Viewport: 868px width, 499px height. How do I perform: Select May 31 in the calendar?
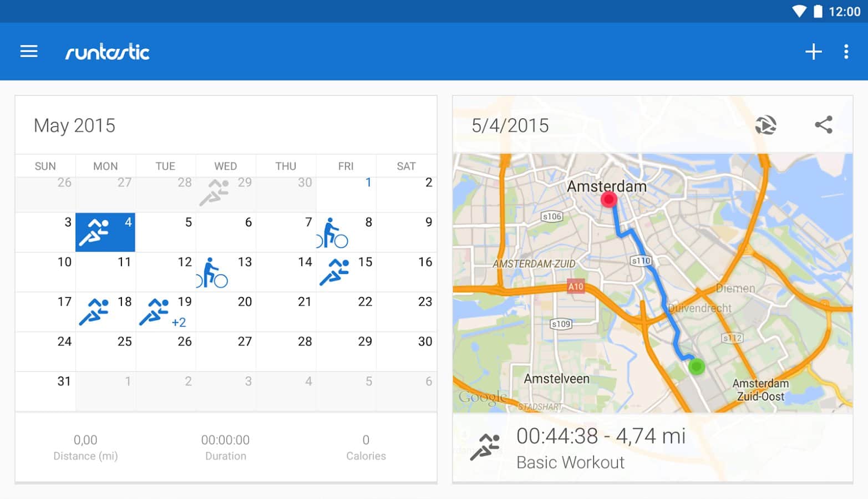click(x=45, y=391)
